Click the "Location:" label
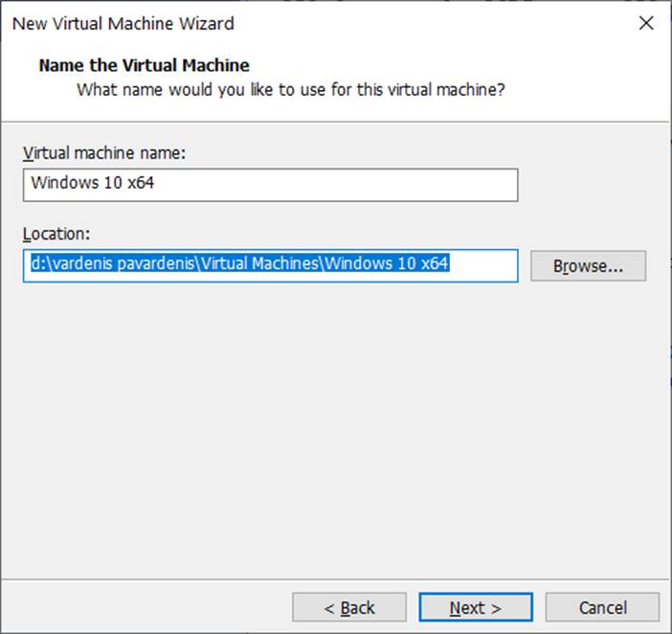The width and height of the screenshot is (672, 634). pyautogui.click(x=55, y=233)
